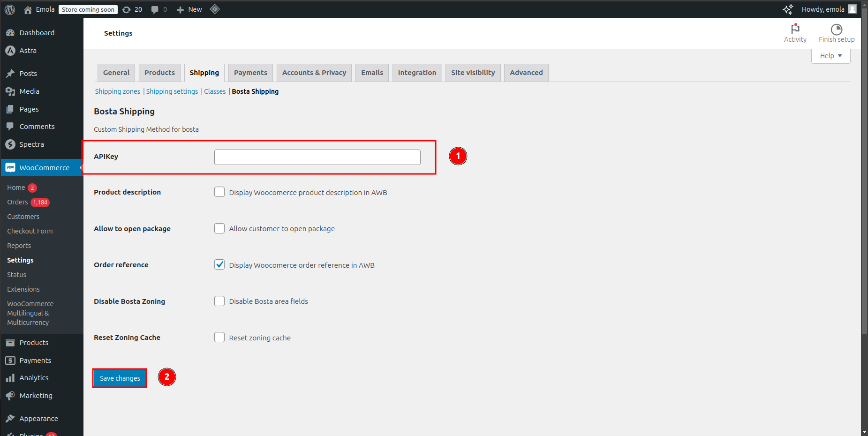Uncheck Display Woocomerce order reference in AWB

219,264
